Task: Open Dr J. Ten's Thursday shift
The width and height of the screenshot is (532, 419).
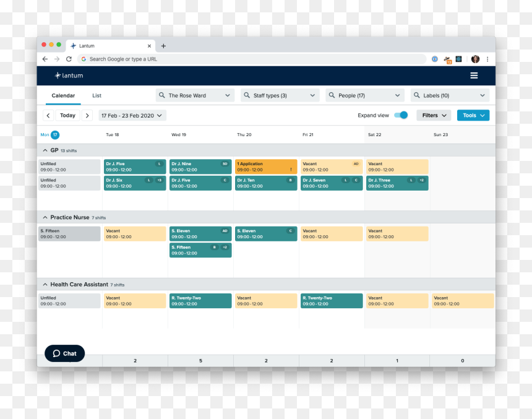Action: [x=266, y=183]
